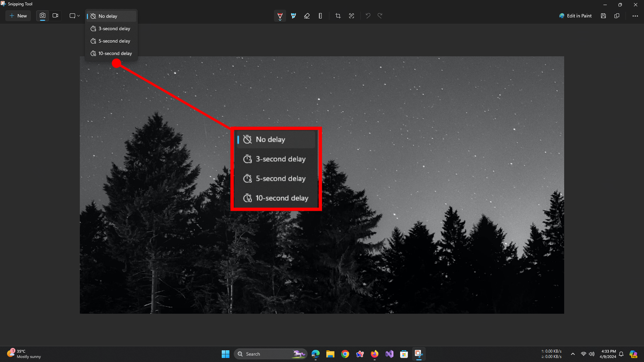The width and height of the screenshot is (644, 362).
Task: Switch to screen Record video mode
Action: [55, 16]
